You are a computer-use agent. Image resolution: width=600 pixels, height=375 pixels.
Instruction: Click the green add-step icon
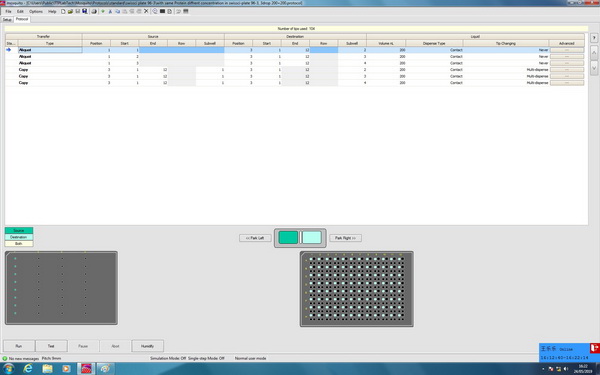[103, 11]
